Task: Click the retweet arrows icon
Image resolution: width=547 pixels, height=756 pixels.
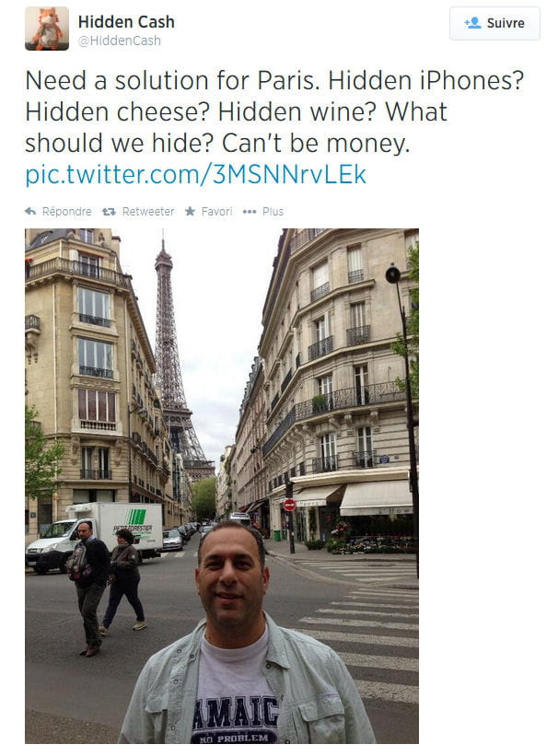Action: point(109,211)
